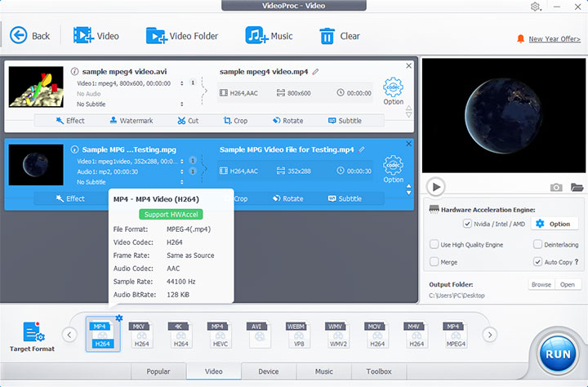Enable the Deinterlacing checkbox
The width and height of the screenshot is (588, 387).
click(x=537, y=244)
